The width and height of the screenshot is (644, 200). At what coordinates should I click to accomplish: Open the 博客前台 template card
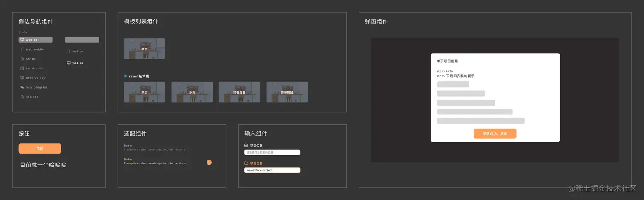coord(287,92)
